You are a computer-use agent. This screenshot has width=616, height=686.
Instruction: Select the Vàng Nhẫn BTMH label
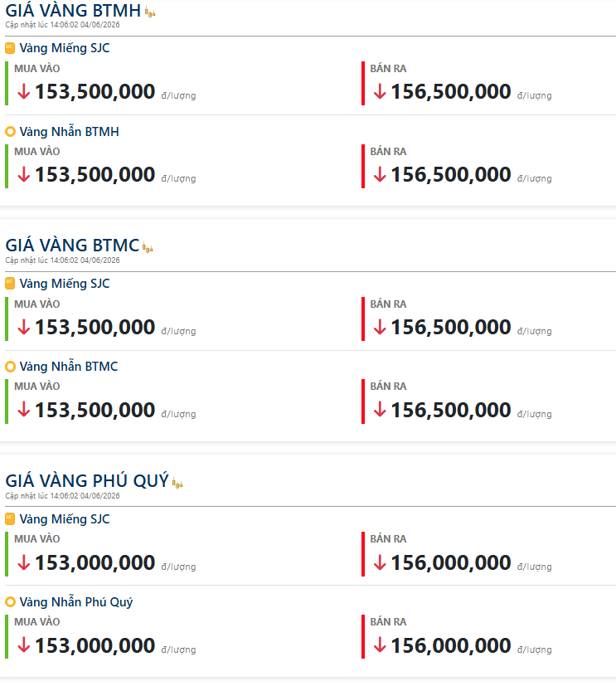[x=69, y=131]
